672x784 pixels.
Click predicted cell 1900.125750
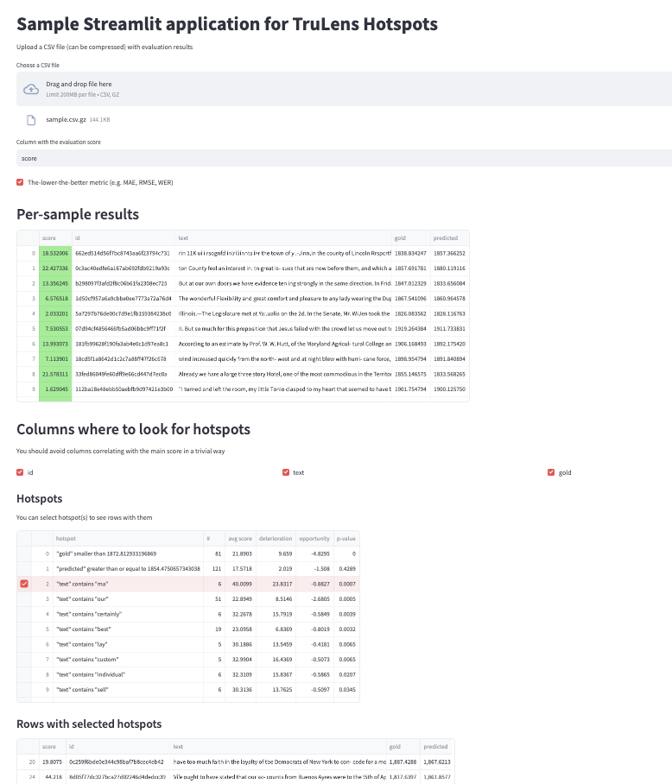click(449, 389)
